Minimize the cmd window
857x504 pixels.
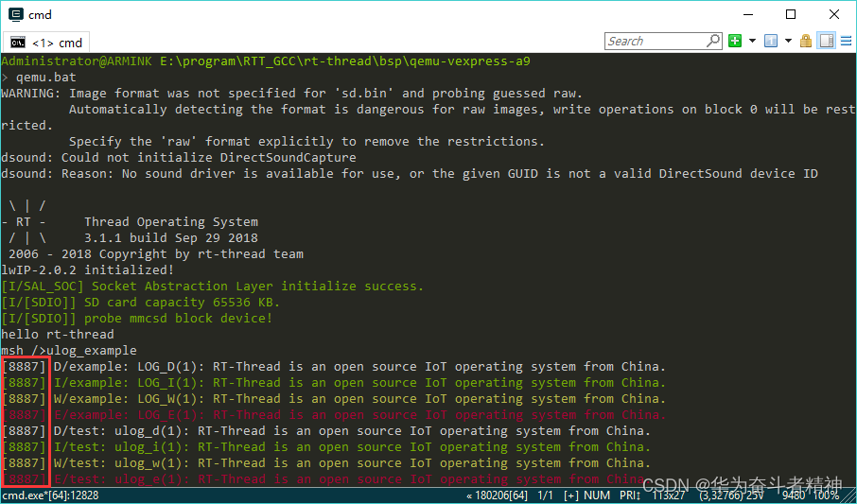(x=747, y=15)
